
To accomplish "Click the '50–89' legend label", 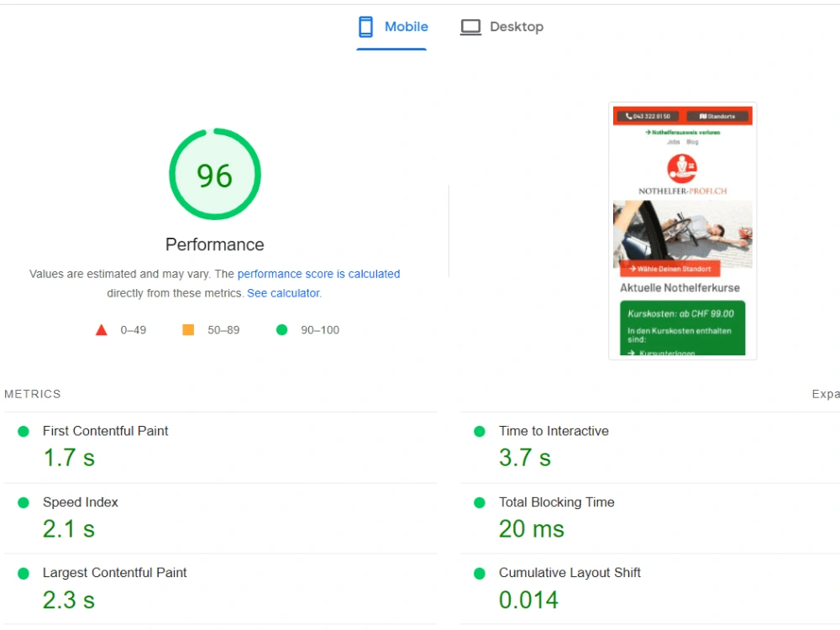I will tap(224, 330).
